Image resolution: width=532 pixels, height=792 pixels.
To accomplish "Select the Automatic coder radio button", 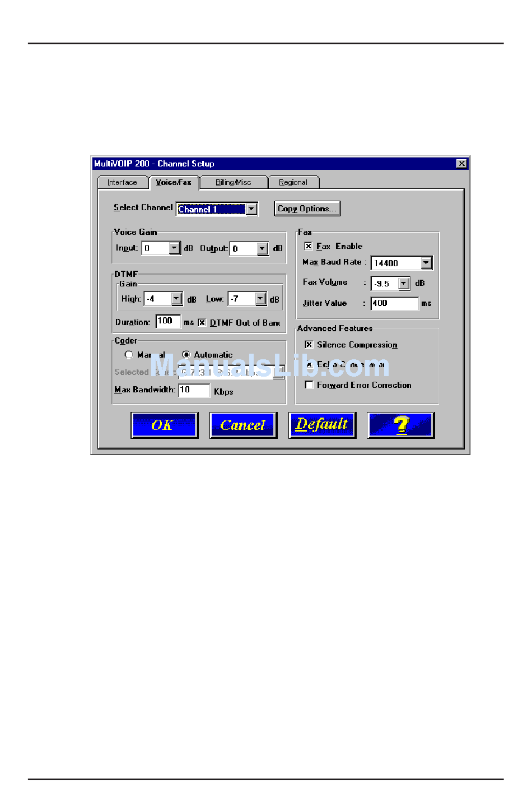I will point(186,355).
